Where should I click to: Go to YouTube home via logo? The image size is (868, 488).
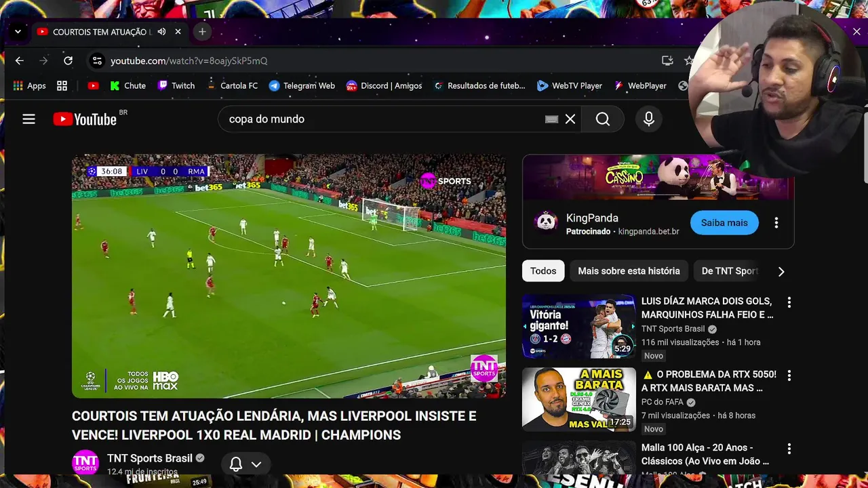(86, 119)
